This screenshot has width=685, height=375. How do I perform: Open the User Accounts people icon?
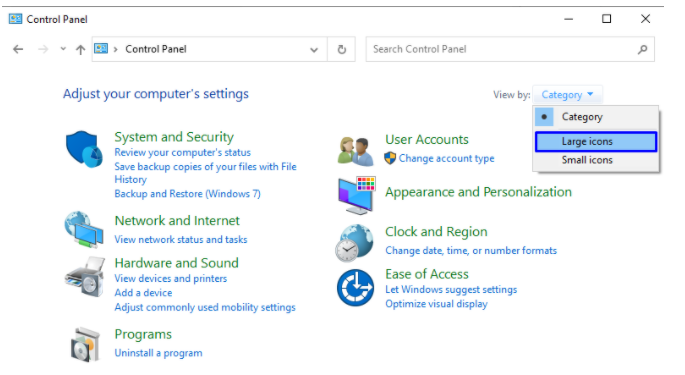tap(356, 151)
